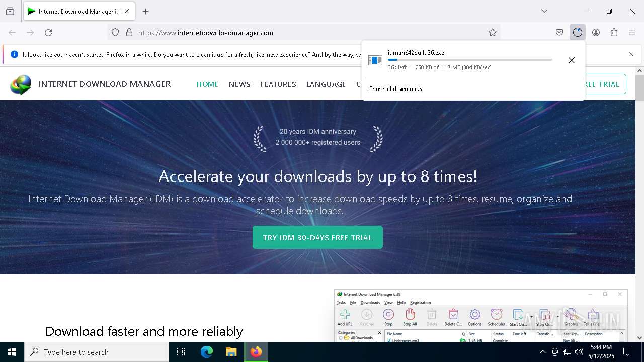
Task: Dismiss the Firefox refresh notification bar
Action: (631, 54)
